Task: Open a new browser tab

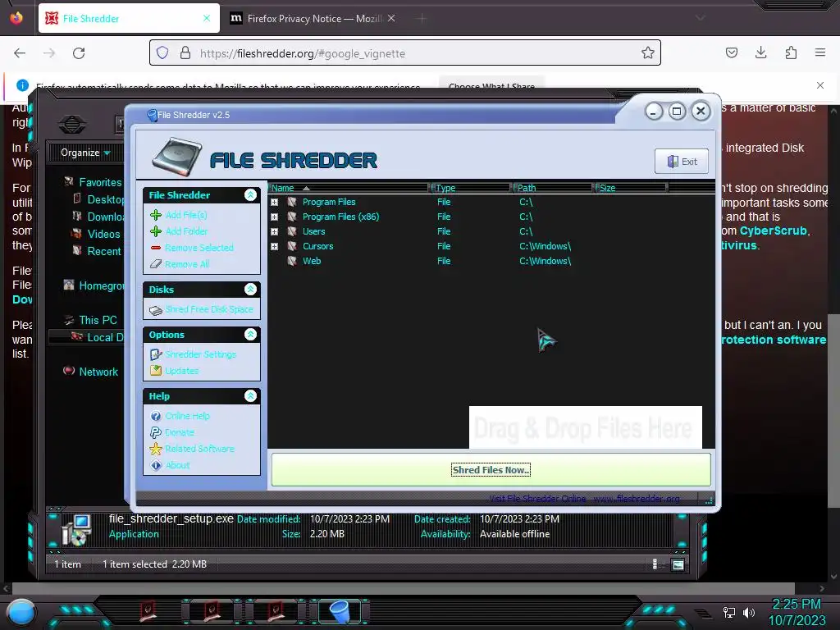Action: [422, 18]
